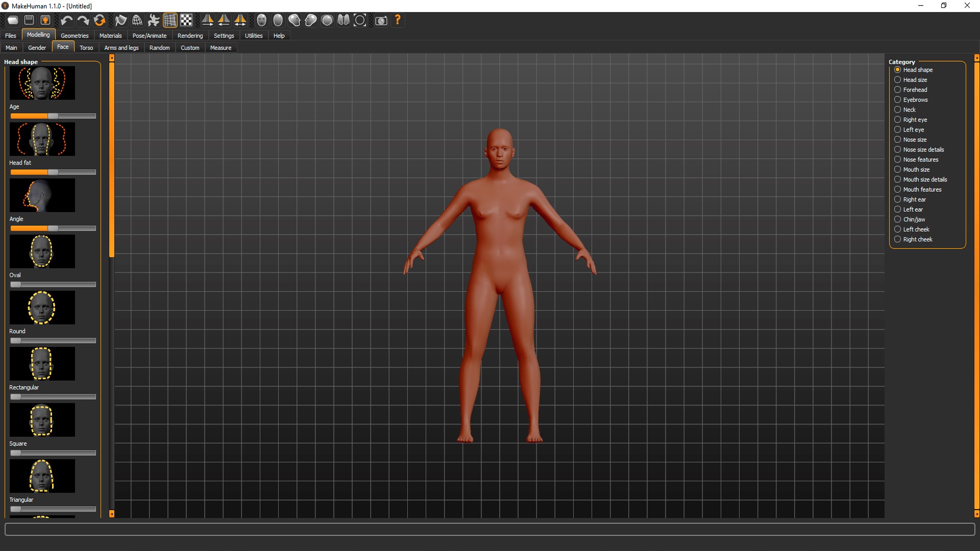The image size is (980, 551).
Task: Click the camera/screenshot tool icon
Action: [x=381, y=20]
